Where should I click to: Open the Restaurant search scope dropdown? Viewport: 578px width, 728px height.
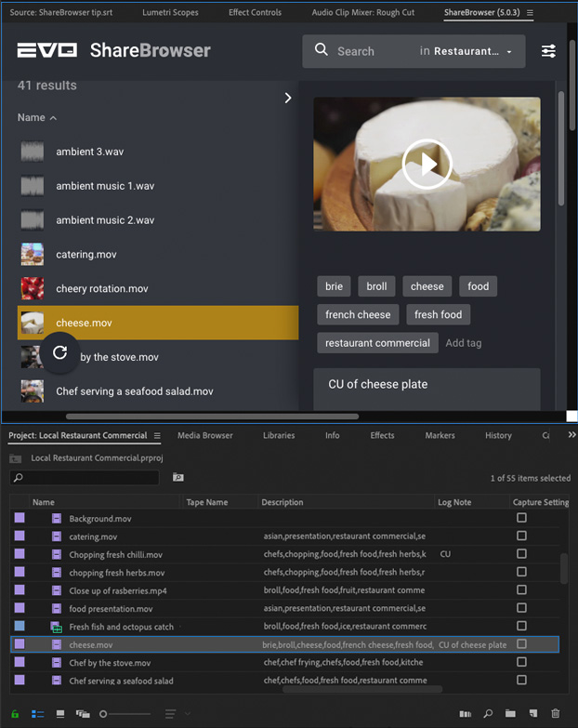(466, 51)
